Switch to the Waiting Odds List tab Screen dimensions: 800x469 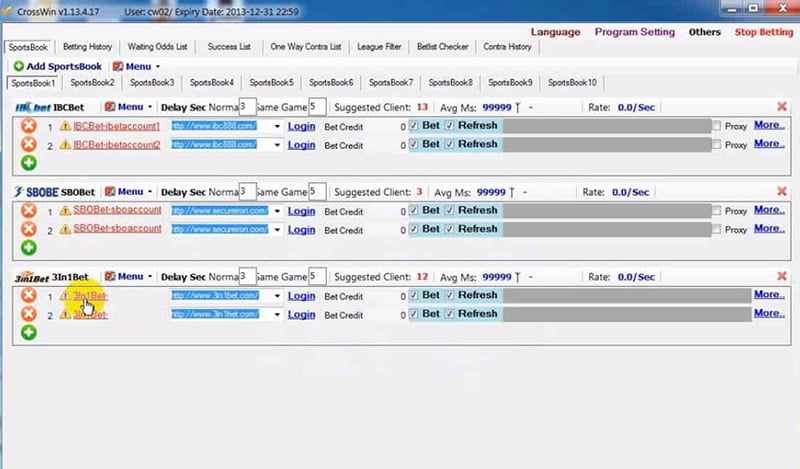157,46
